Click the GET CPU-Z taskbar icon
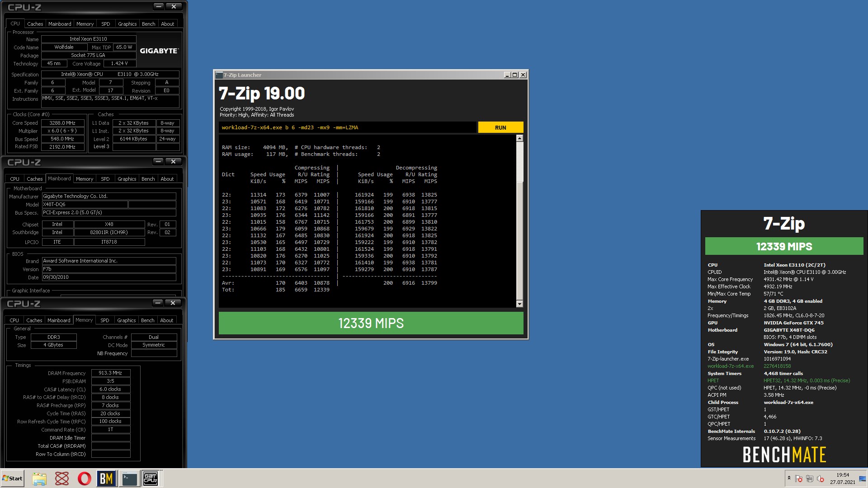868x488 pixels. click(x=151, y=479)
